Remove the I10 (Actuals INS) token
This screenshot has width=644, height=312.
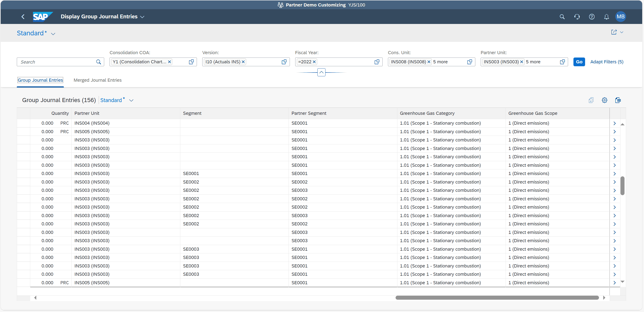(243, 62)
